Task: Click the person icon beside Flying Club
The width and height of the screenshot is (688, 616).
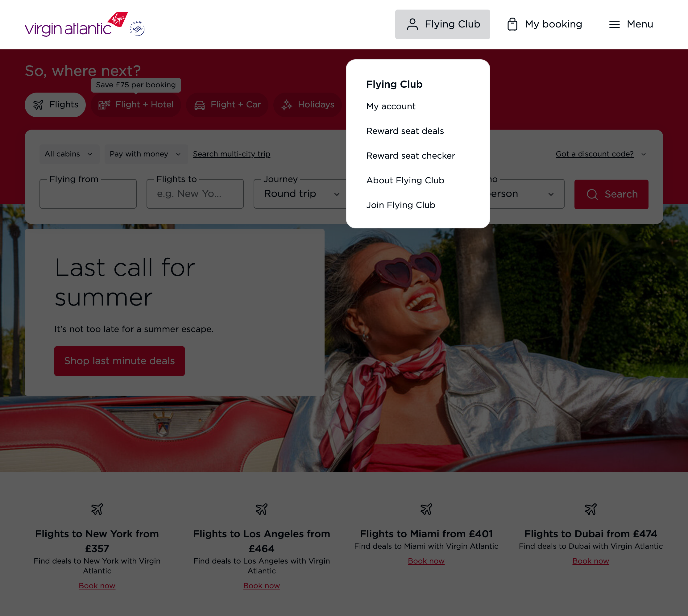Action: pos(412,24)
